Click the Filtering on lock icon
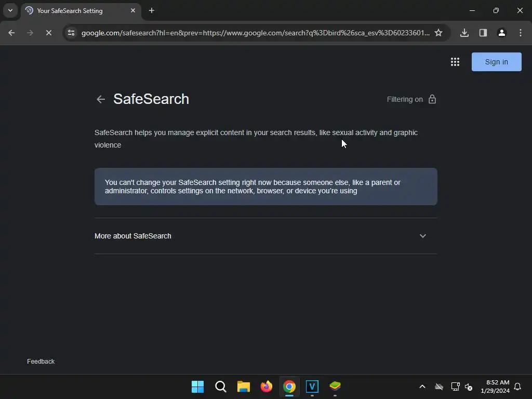The image size is (532, 399). pyautogui.click(x=432, y=99)
